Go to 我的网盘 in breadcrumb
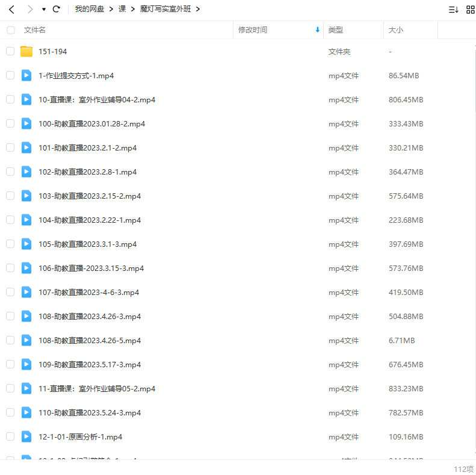Screen dimensions: 476x475 pyautogui.click(x=89, y=10)
